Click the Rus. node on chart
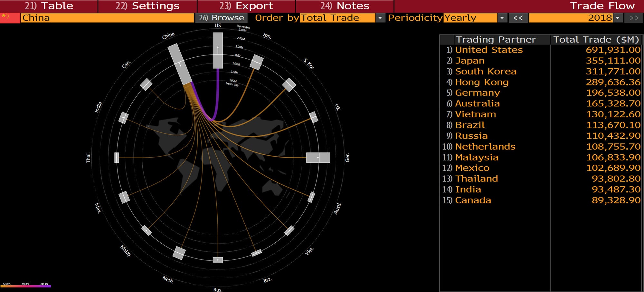Viewport: 644px width, 292px height. tap(218, 260)
